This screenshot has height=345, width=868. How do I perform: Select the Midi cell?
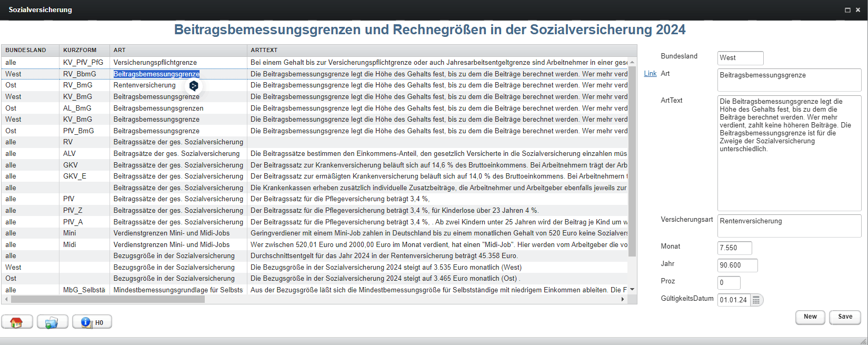point(84,245)
